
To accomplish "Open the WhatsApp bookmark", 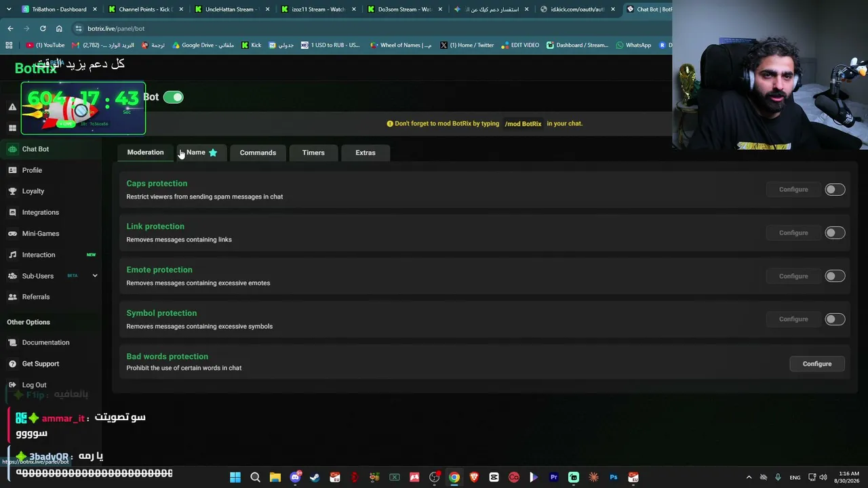I will (633, 45).
